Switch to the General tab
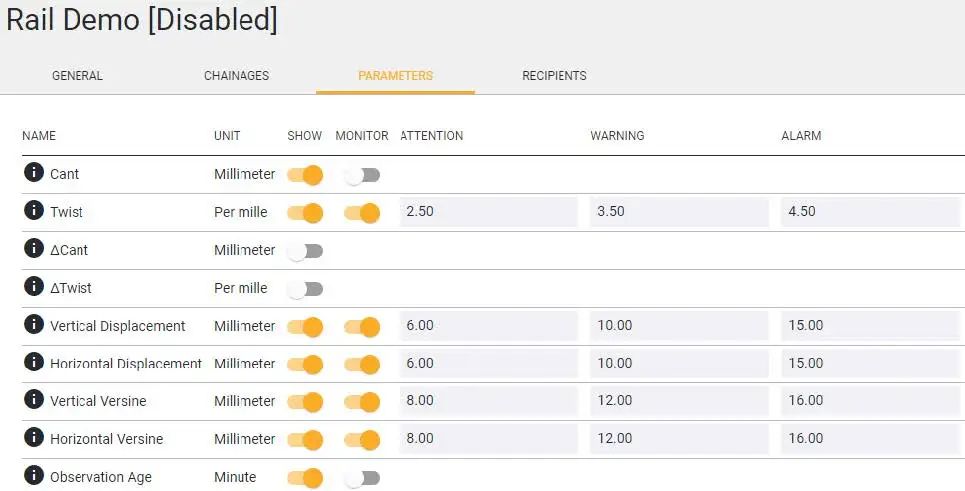 [x=78, y=76]
